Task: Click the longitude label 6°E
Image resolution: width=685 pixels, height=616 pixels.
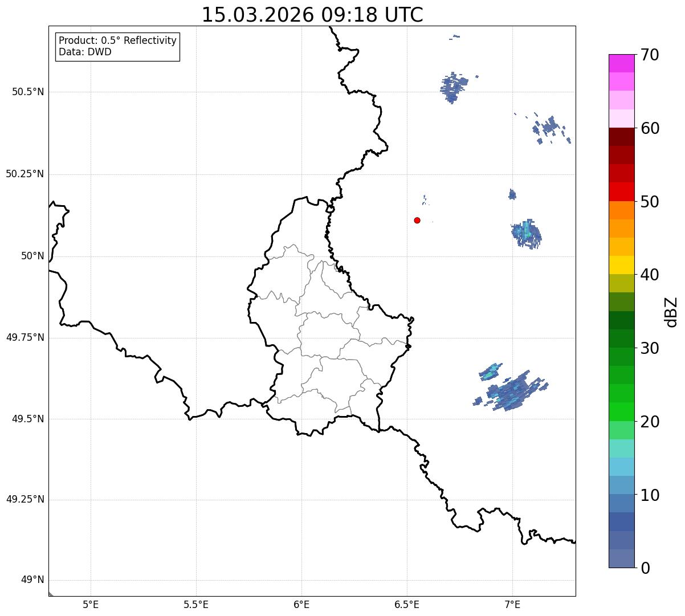Action: pos(301,605)
